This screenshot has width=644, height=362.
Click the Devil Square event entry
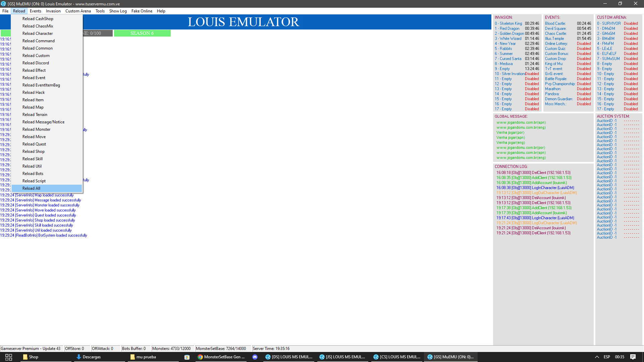(568, 28)
